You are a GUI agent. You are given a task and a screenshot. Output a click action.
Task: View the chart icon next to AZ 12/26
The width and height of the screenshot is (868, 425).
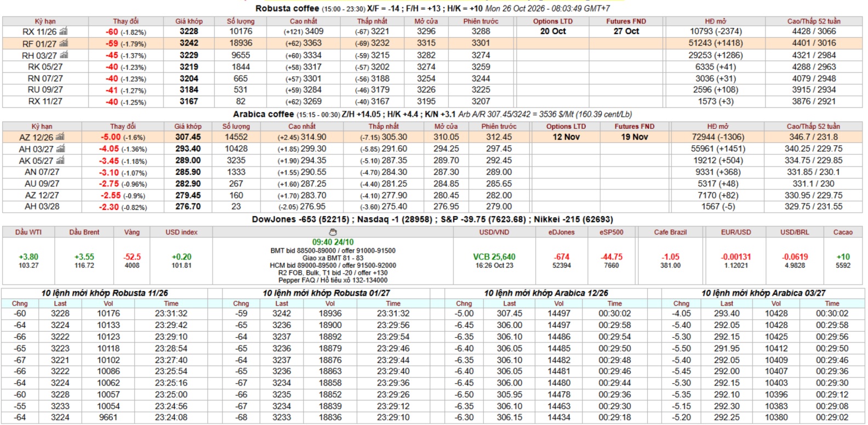[60, 137]
